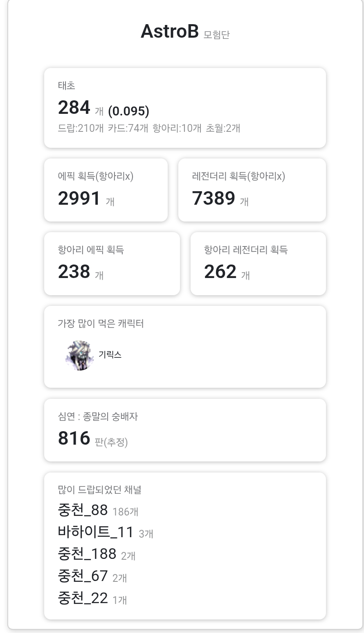Click the 많이 드랍되었던 채널 heading
This screenshot has height=633, width=364.
pos(100,490)
